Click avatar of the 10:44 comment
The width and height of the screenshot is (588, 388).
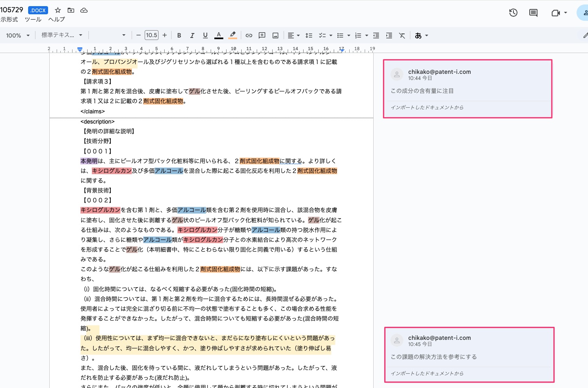[x=396, y=74]
